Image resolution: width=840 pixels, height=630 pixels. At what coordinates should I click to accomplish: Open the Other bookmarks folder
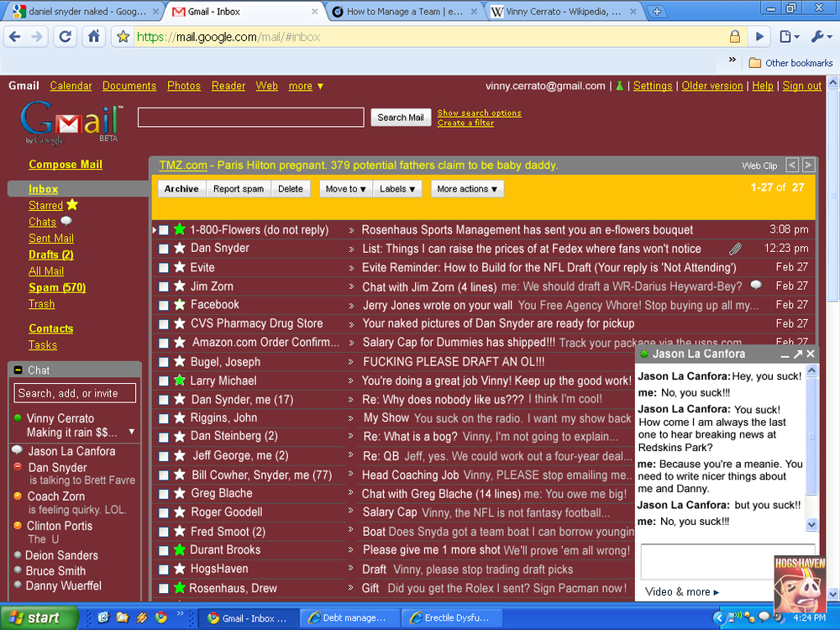(x=790, y=63)
